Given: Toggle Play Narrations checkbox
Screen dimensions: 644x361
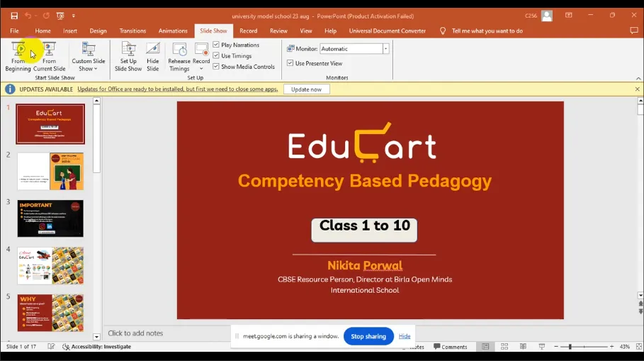Looking at the screenshot, I should [x=216, y=45].
